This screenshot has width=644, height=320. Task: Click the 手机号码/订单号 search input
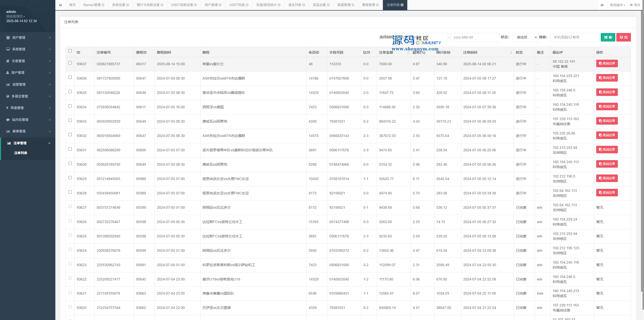575,37
